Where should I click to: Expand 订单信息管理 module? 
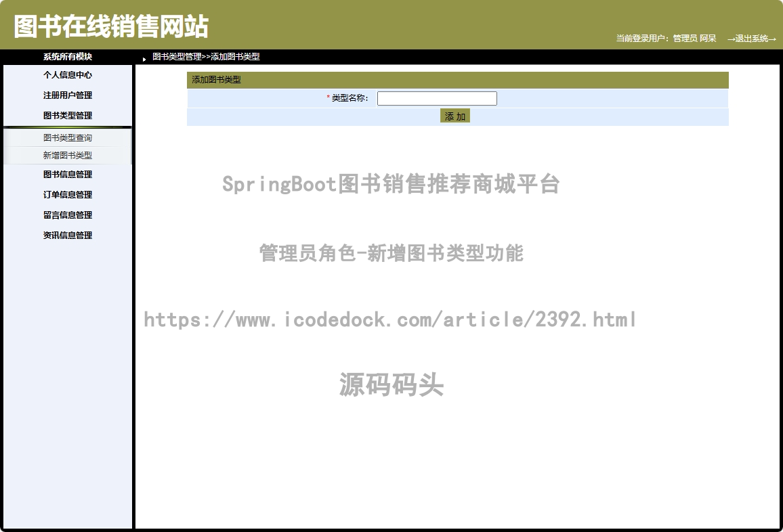[68, 195]
